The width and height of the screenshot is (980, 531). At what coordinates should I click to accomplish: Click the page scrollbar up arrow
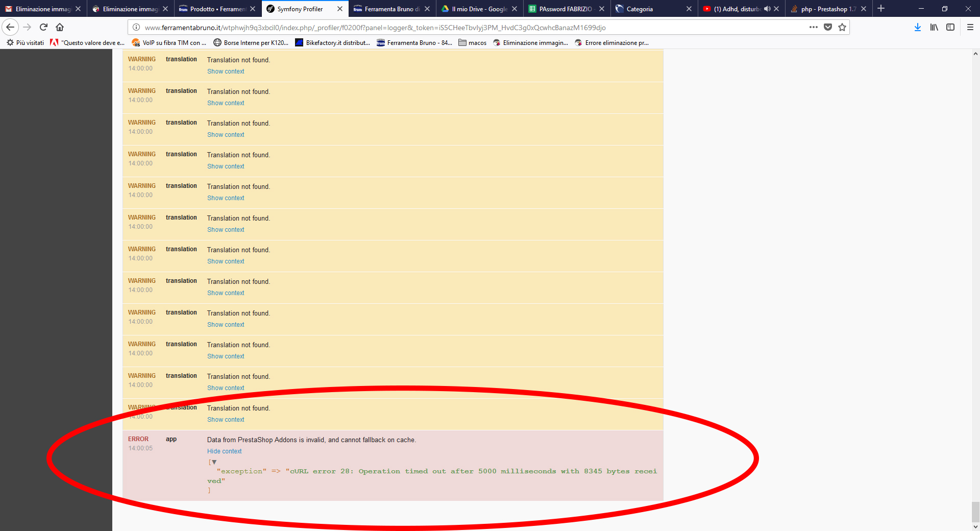975,54
